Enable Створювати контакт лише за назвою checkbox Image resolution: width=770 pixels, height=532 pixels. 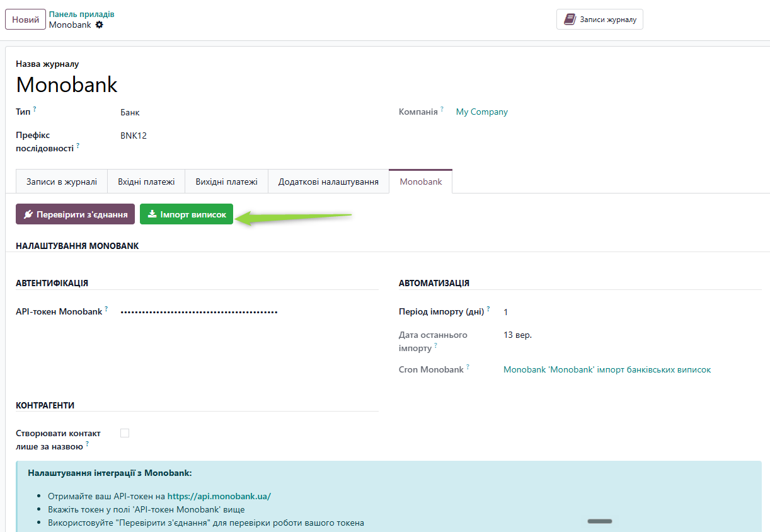(125, 433)
